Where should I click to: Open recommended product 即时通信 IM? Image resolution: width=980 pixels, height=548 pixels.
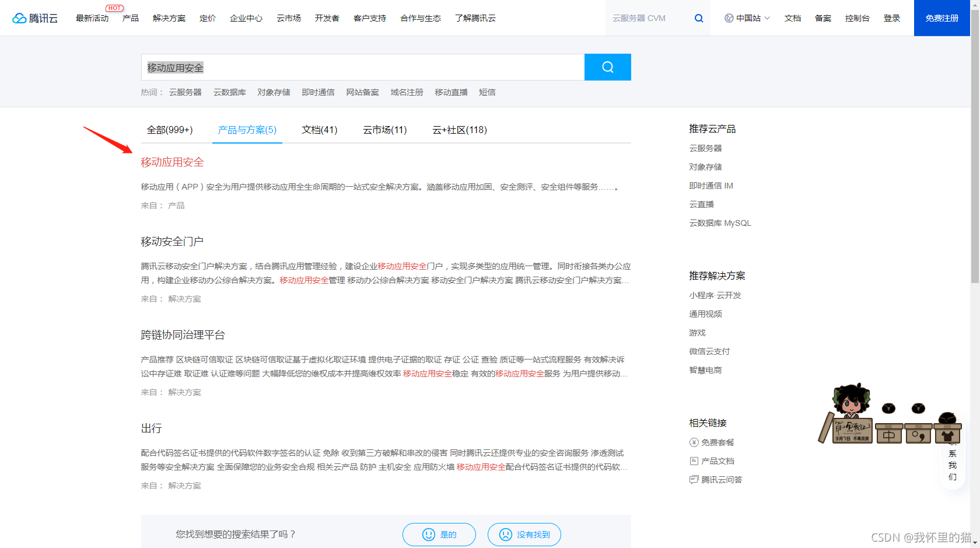click(x=711, y=186)
